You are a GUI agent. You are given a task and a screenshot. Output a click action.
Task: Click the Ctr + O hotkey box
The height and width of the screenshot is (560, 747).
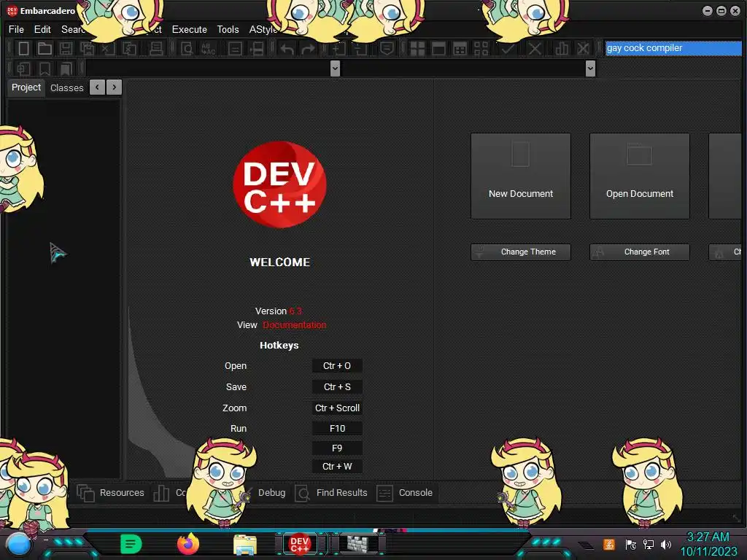click(x=337, y=366)
